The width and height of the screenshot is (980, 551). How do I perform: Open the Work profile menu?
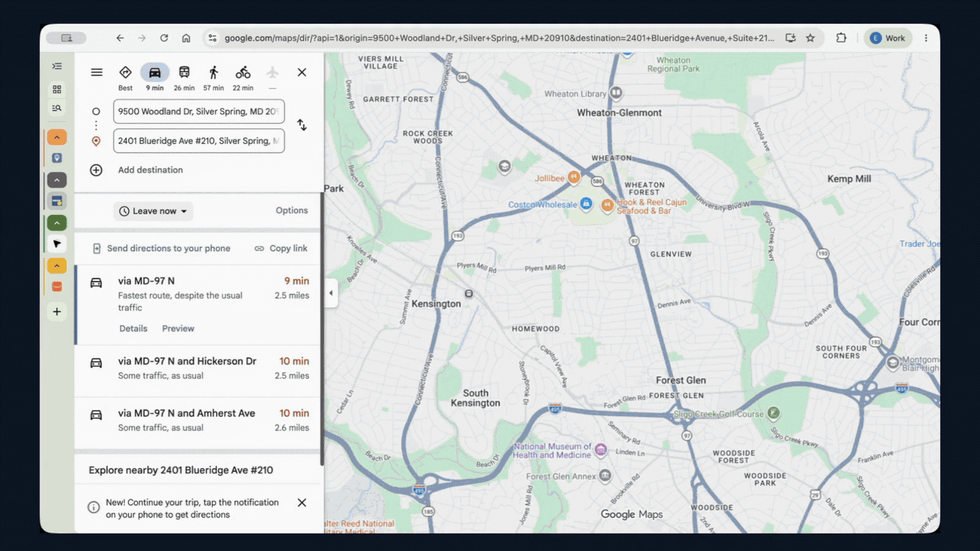888,38
